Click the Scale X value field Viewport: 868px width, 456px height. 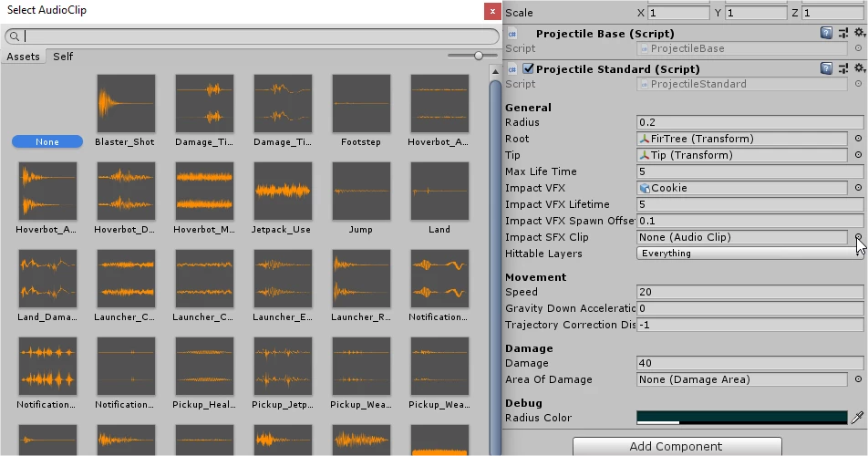click(x=678, y=13)
